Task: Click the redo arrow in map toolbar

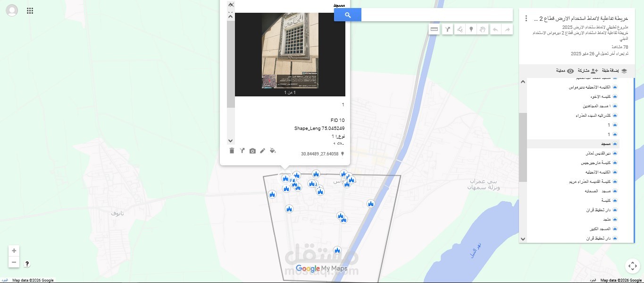Action: pyautogui.click(x=507, y=29)
